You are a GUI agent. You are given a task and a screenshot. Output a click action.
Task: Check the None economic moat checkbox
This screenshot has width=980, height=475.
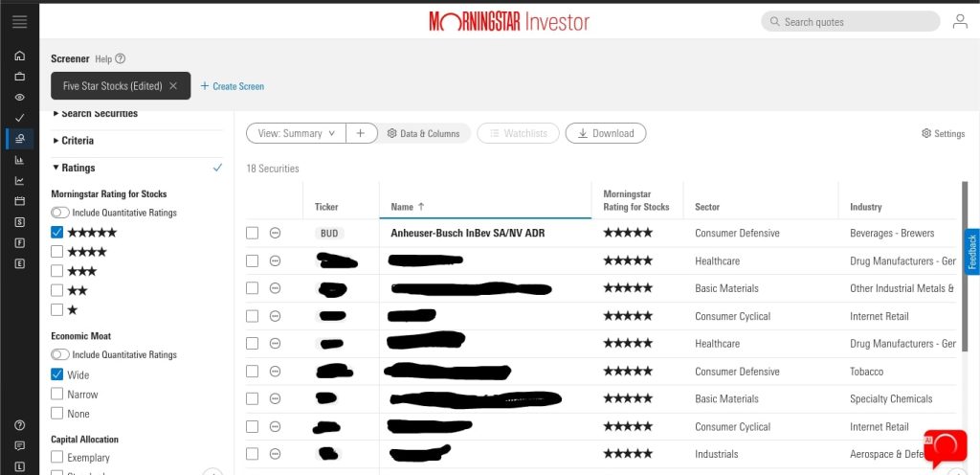pyautogui.click(x=56, y=413)
